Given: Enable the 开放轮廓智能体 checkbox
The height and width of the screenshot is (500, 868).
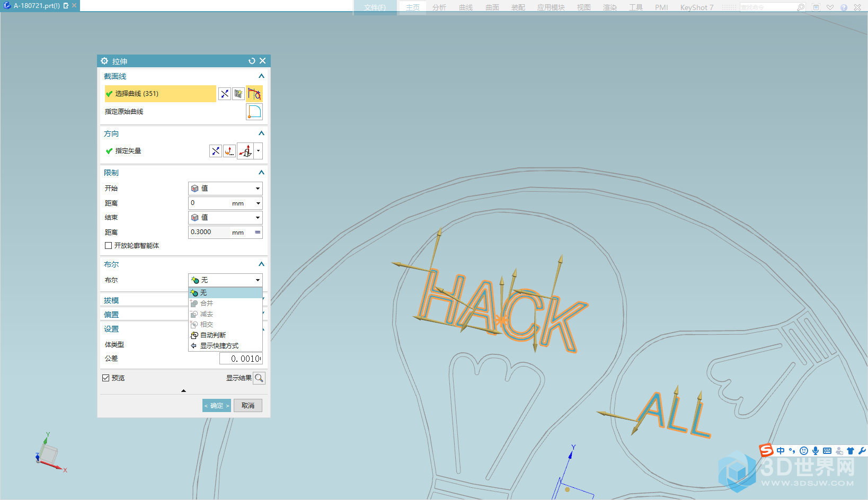Looking at the screenshot, I should [x=108, y=246].
